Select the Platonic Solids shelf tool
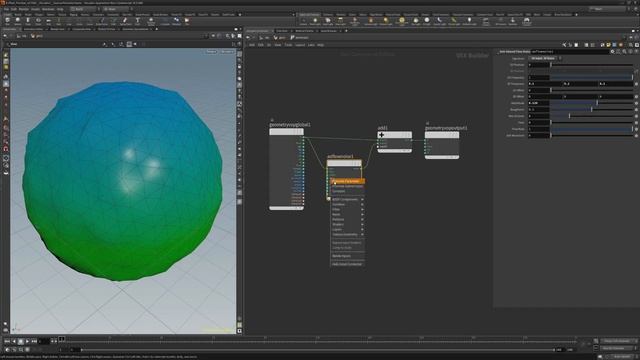This screenshot has height=360, width=640. (x=151, y=21)
